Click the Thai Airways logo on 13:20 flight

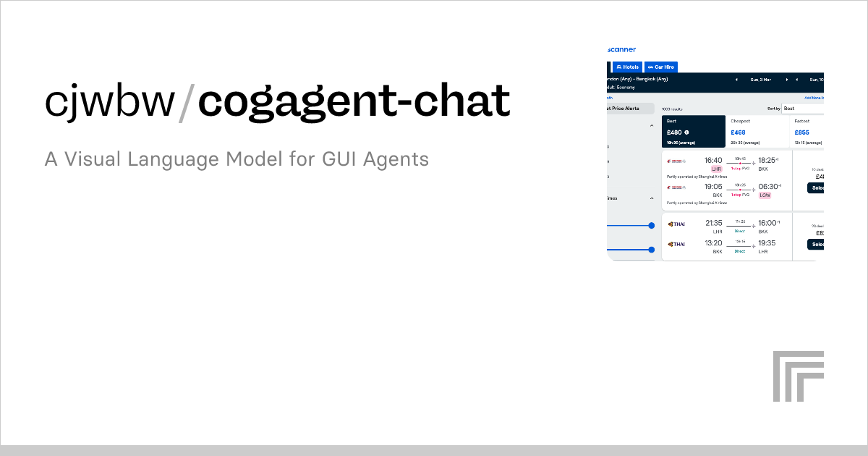coord(677,244)
